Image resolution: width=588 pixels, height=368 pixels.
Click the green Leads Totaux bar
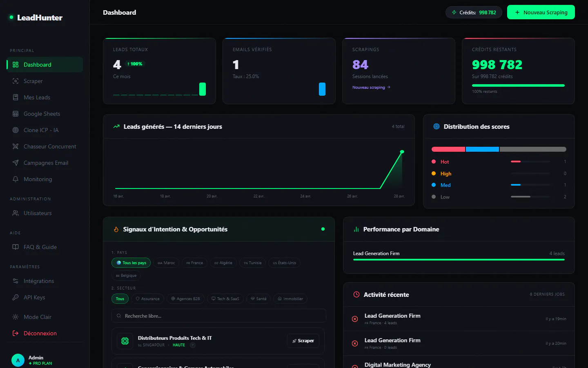click(203, 89)
